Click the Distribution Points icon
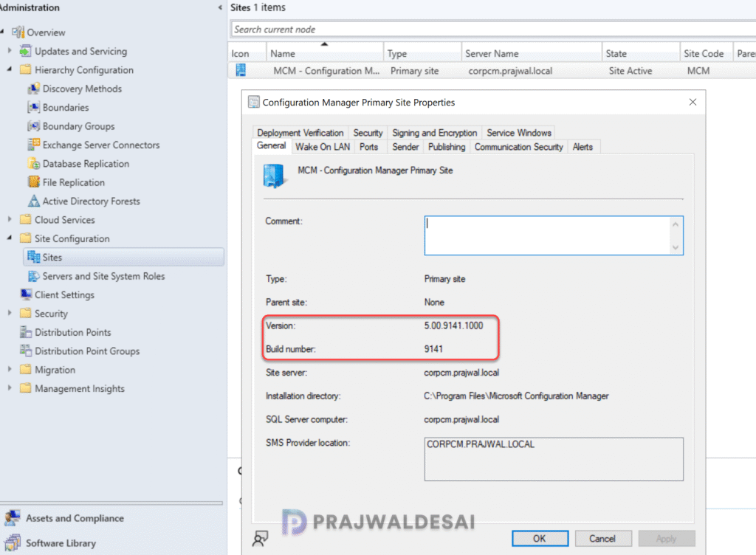Image resolution: width=756 pixels, height=555 pixels. coord(26,332)
